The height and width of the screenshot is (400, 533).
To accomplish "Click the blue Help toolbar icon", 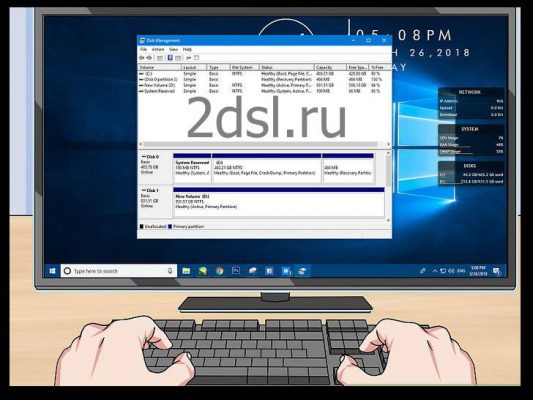I will (x=170, y=58).
